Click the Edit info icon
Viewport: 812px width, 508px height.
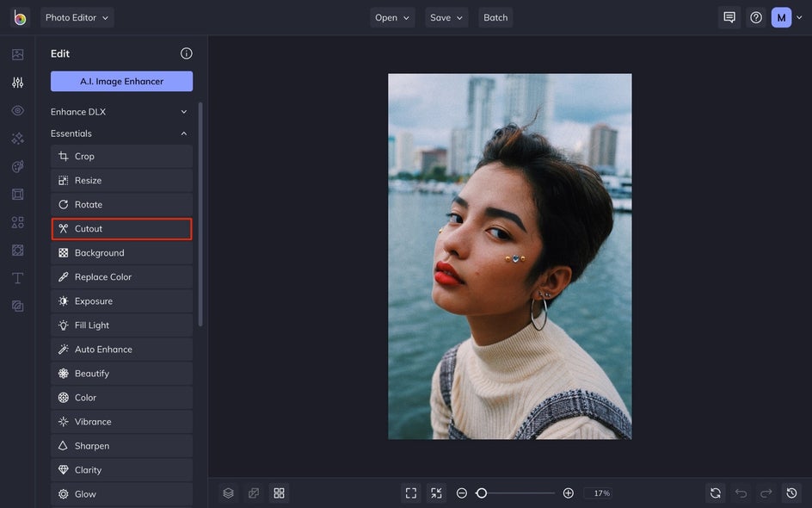[x=186, y=53]
